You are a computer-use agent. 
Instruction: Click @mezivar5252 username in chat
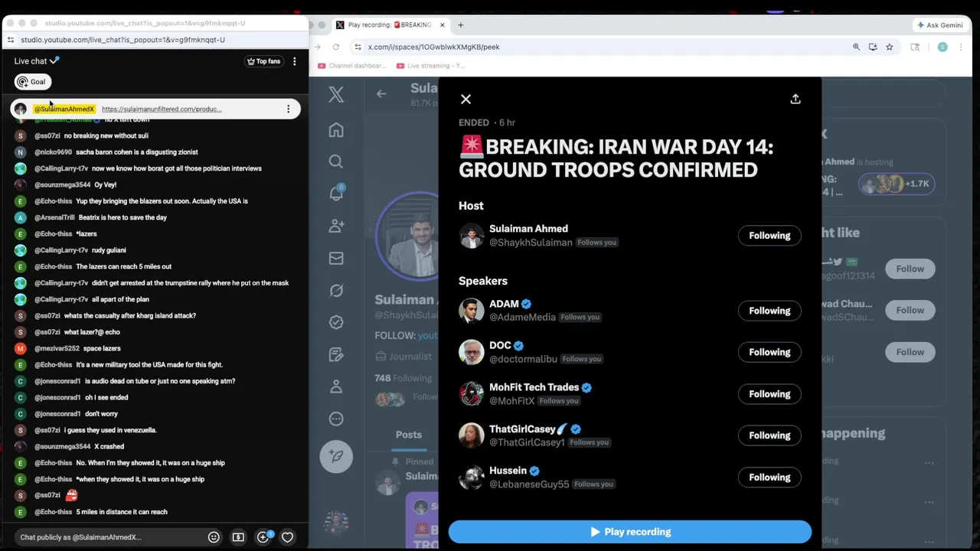57,348
